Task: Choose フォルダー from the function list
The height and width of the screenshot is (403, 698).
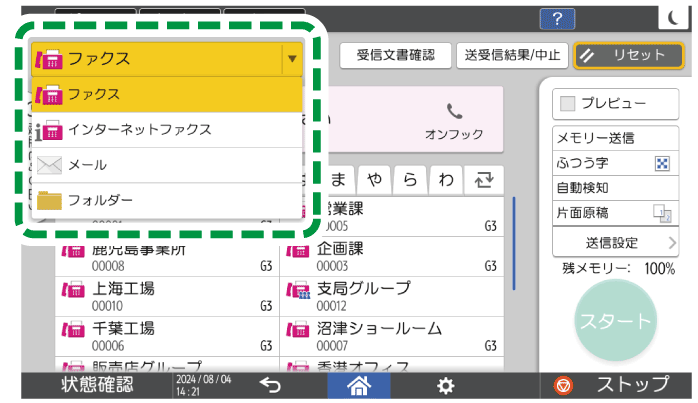Action: 167,200
